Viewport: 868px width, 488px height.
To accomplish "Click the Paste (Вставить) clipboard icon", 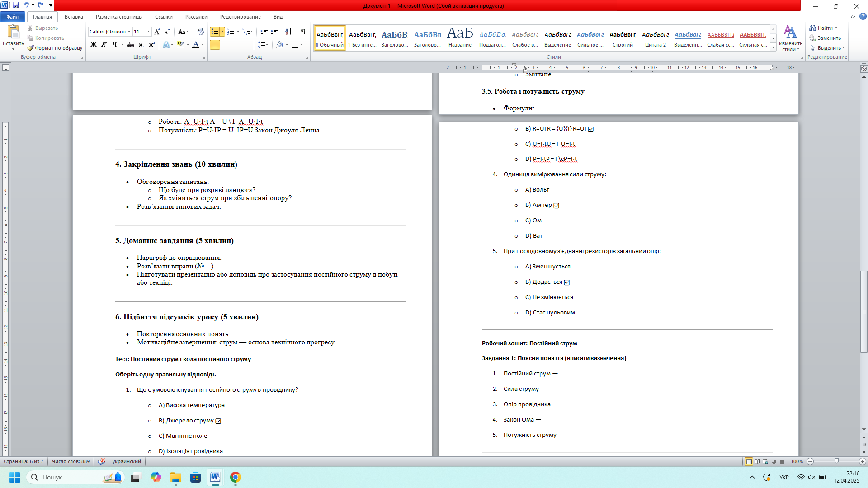I will pyautogui.click(x=14, y=32).
